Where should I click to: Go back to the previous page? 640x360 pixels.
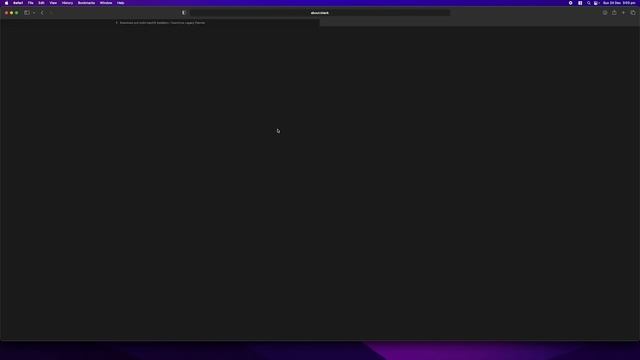42,13
